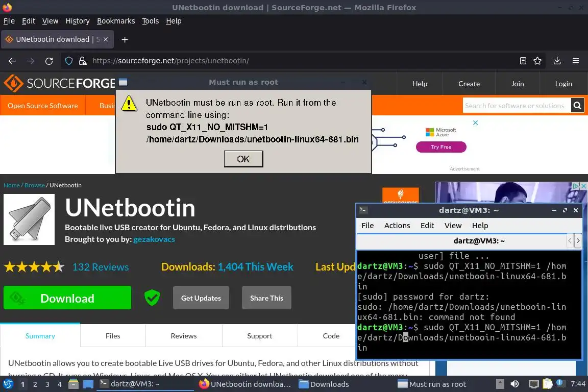Click Login in SourceForge header
This screenshot has height=392, width=588.
pos(563,84)
